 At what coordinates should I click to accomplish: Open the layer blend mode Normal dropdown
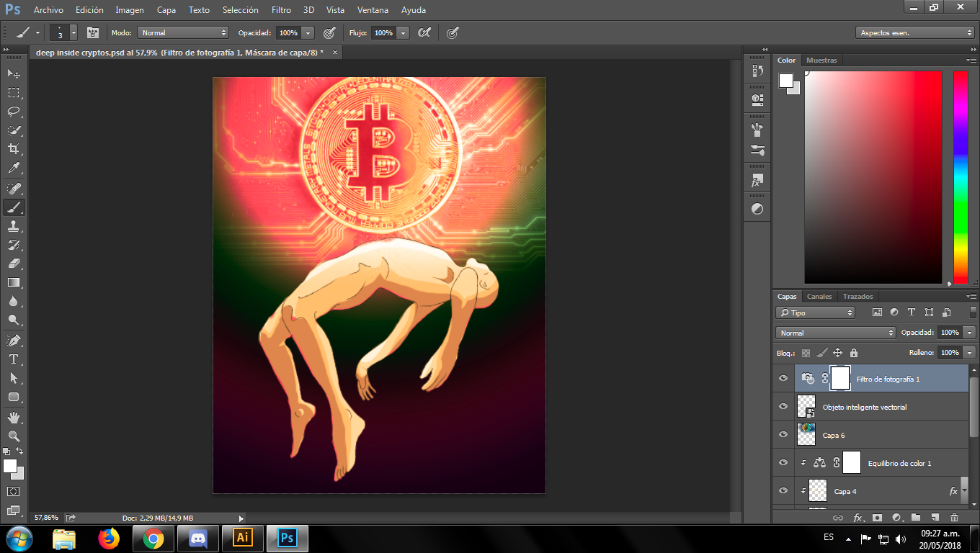pyautogui.click(x=836, y=333)
